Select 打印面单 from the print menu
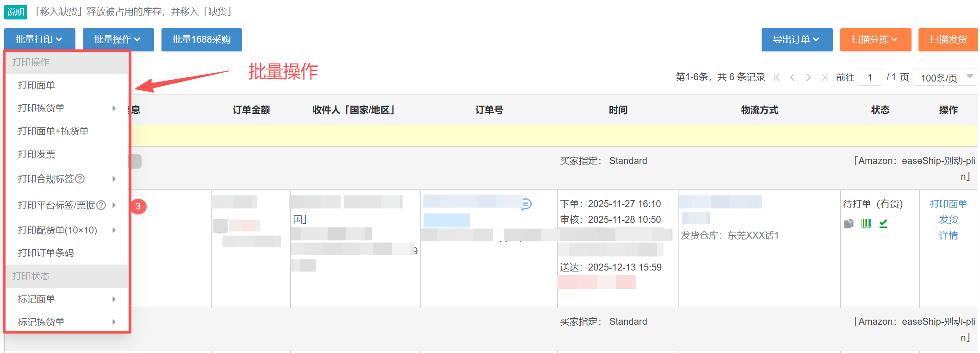The image size is (980, 353). [x=37, y=85]
